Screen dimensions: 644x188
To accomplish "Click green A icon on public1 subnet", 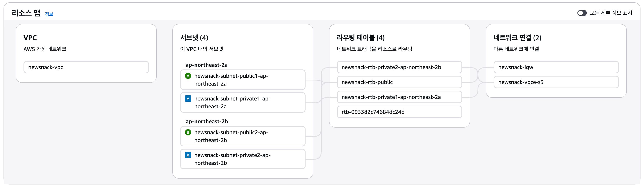I will pos(188,76).
